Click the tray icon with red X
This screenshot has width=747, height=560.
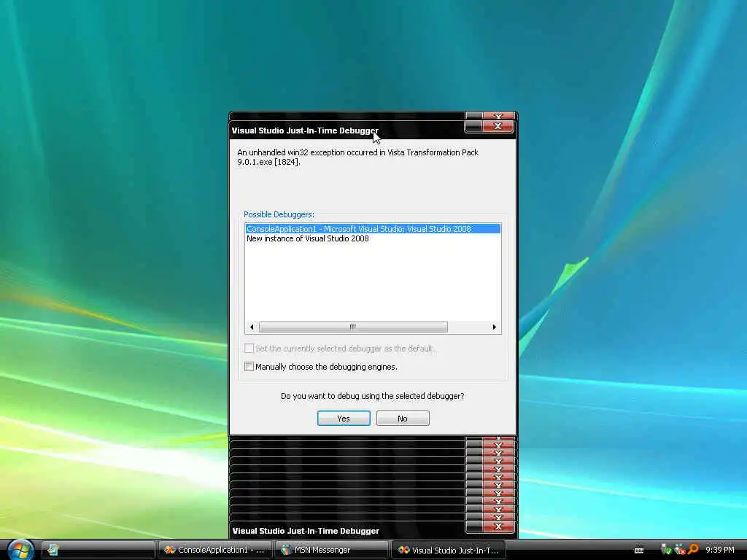[x=680, y=550]
